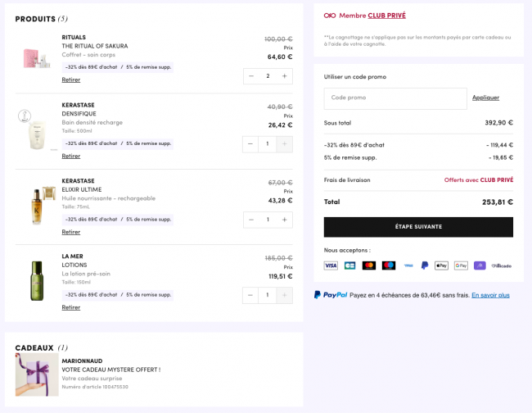Click the Apple Pay icon
The image size is (532, 413).
click(441, 265)
